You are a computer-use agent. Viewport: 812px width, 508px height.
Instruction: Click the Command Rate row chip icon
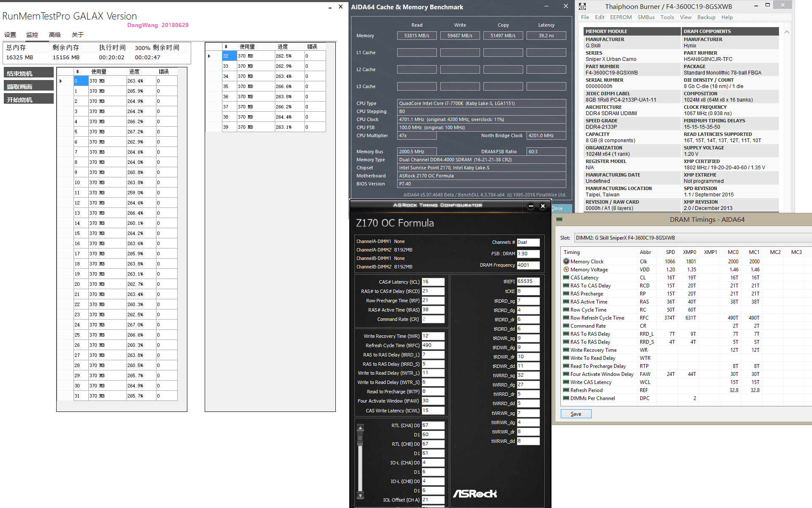click(566, 326)
